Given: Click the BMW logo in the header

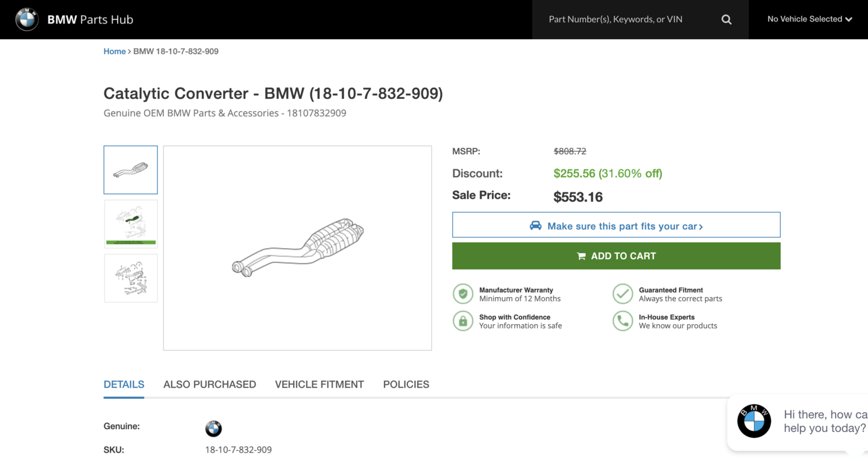Looking at the screenshot, I should [27, 19].
